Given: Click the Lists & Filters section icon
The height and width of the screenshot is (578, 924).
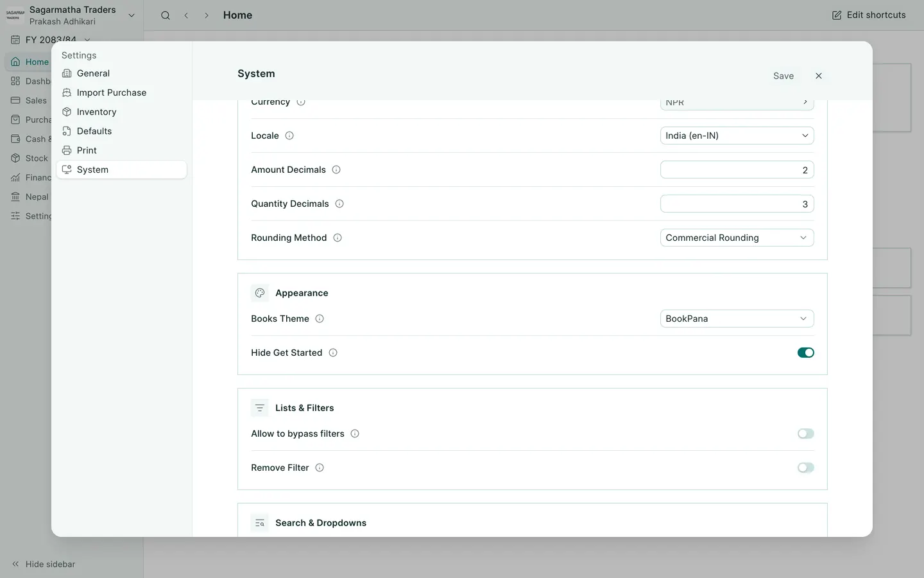Looking at the screenshot, I should 260,408.
